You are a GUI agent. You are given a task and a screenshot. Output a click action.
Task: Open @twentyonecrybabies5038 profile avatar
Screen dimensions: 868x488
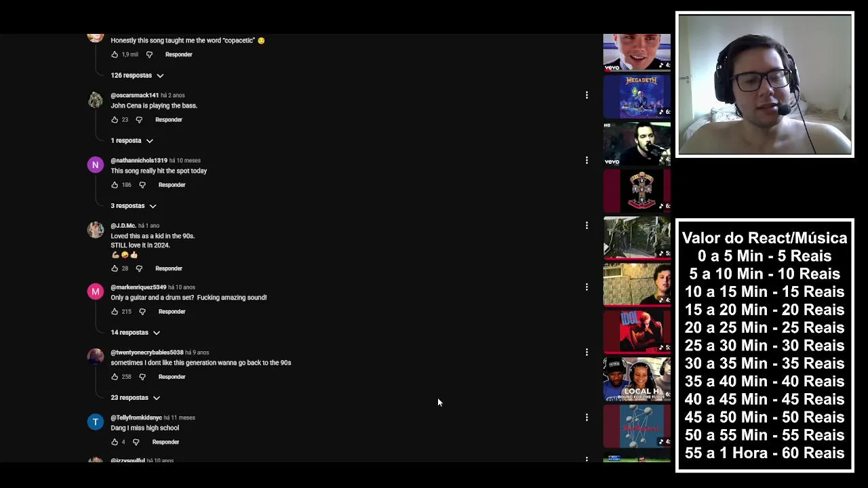pyautogui.click(x=96, y=357)
